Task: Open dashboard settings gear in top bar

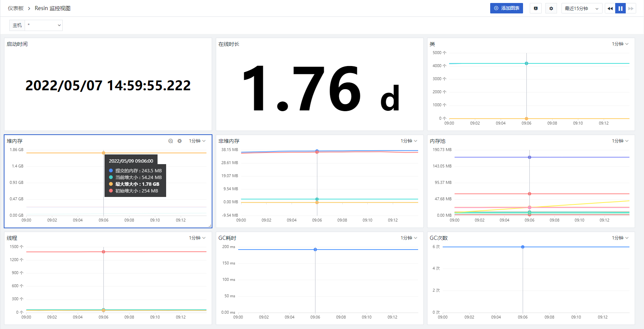Action: (551, 8)
